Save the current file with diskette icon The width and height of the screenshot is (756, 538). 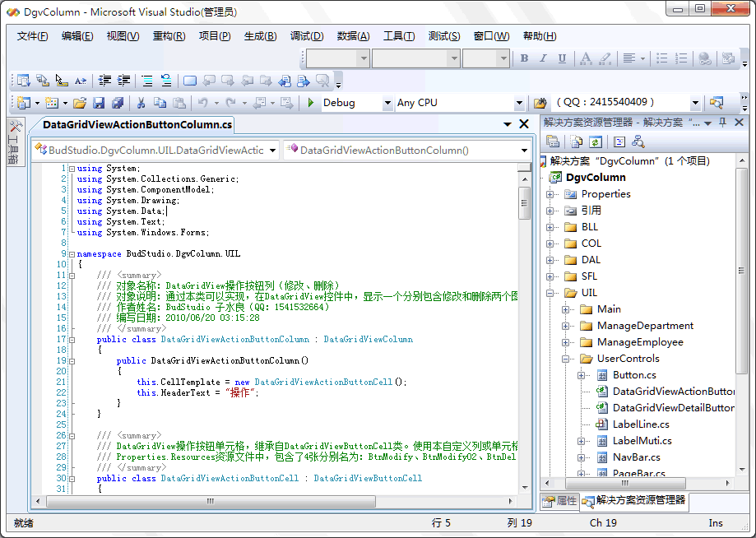(x=99, y=103)
